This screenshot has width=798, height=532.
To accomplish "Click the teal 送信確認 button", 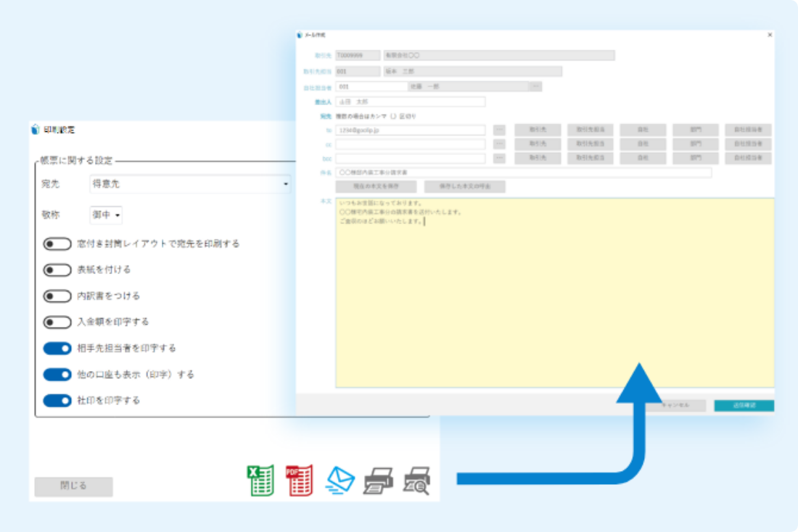I will click(744, 406).
